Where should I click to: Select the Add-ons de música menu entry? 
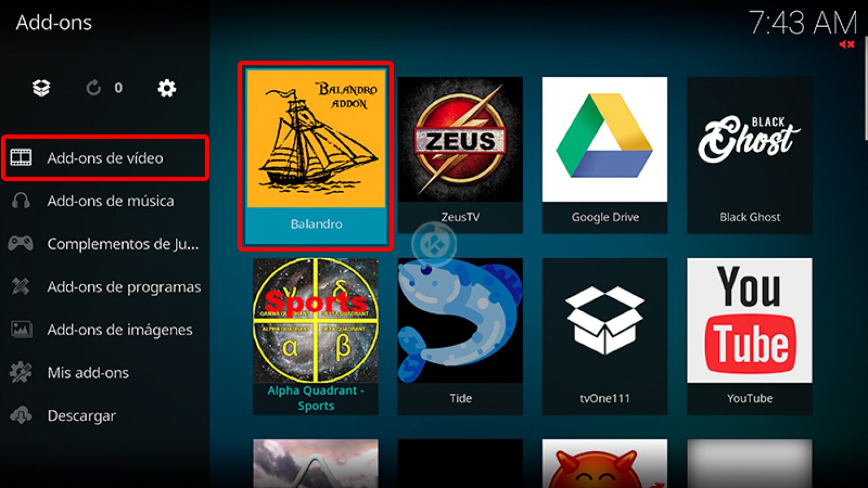(111, 201)
